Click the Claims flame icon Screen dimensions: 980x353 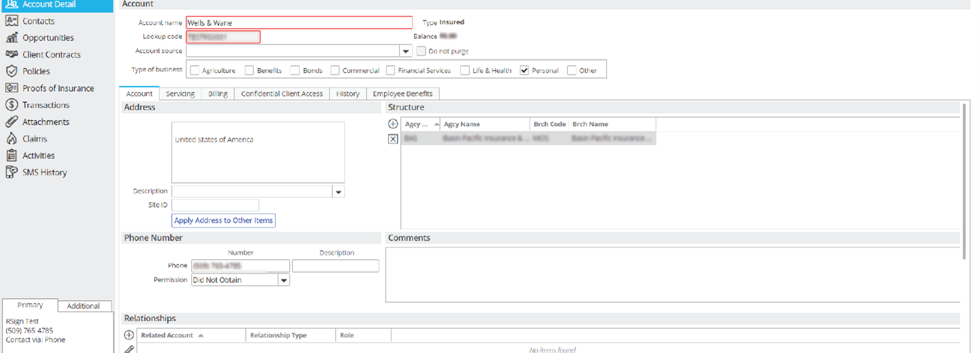tap(11, 138)
